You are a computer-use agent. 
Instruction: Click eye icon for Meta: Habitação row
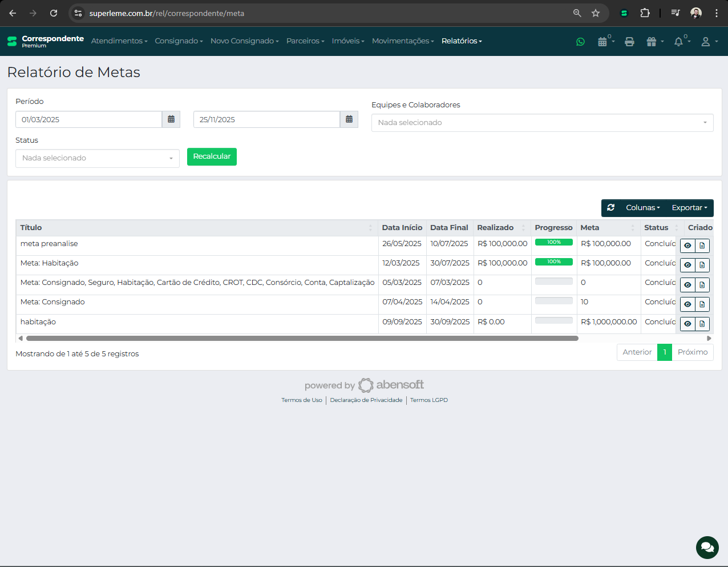pyautogui.click(x=687, y=265)
